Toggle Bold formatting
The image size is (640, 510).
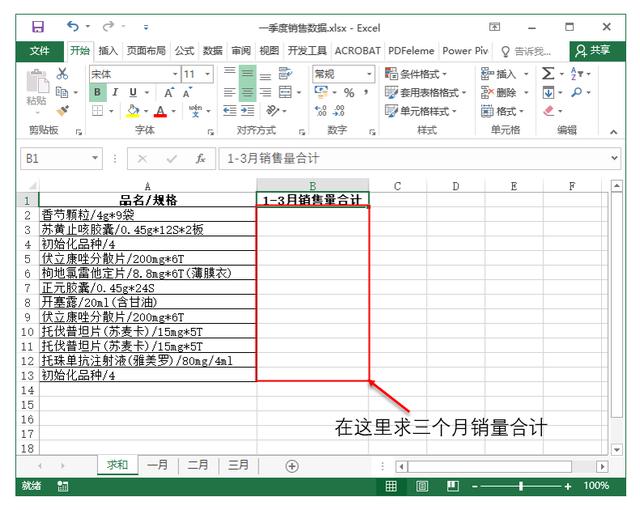pyautogui.click(x=98, y=92)
